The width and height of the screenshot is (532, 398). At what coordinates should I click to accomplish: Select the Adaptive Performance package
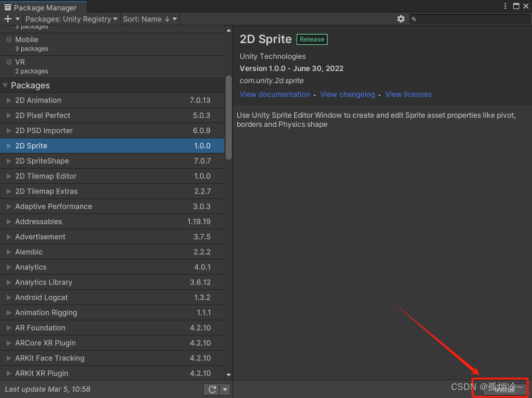click(x=112, y=206)
